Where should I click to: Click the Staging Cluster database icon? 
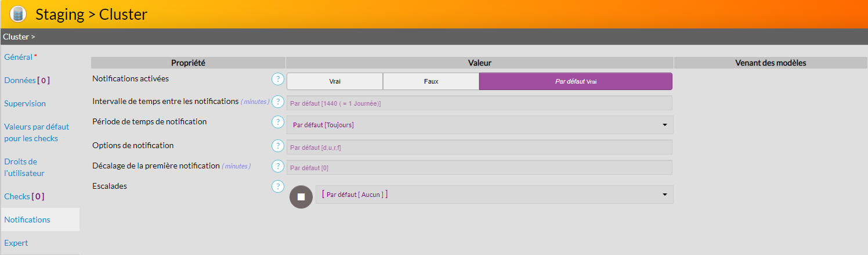18,14
